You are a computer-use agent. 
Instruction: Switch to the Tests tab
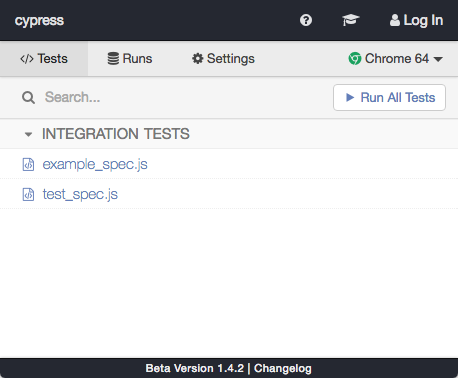tap(44, 59)
